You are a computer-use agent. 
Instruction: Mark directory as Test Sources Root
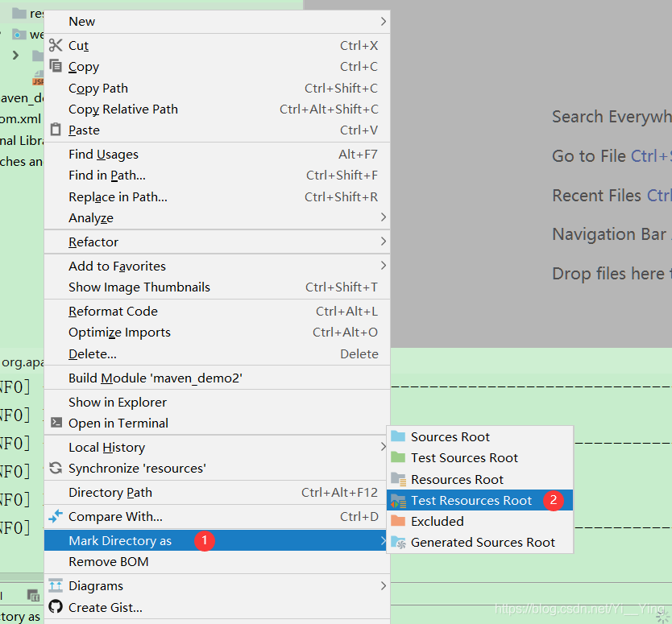point(479,457)
